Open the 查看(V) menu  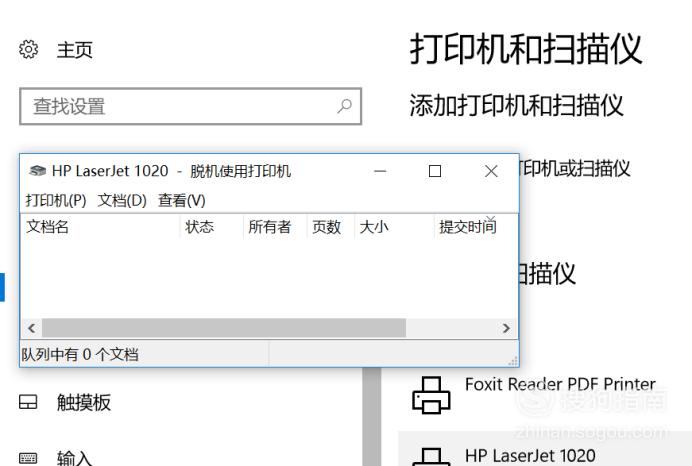click(x=182, y=200)
